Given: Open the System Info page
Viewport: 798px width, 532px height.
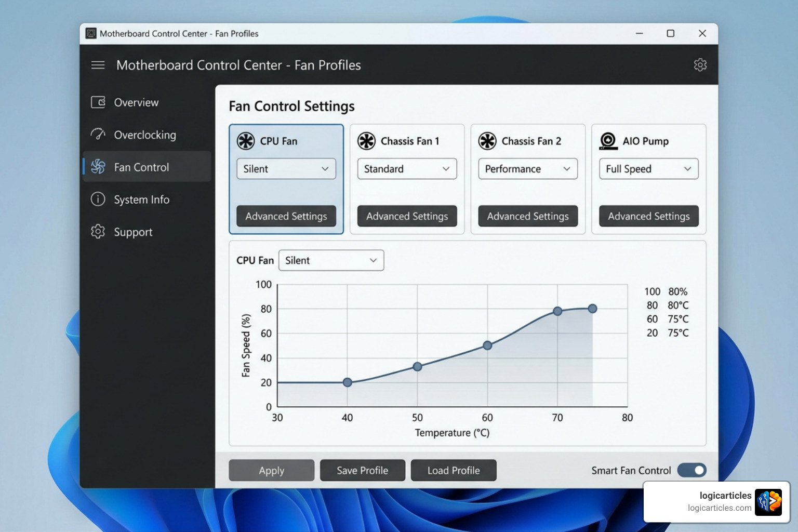Looking at the screenshot, I should (x=147, y=199).
